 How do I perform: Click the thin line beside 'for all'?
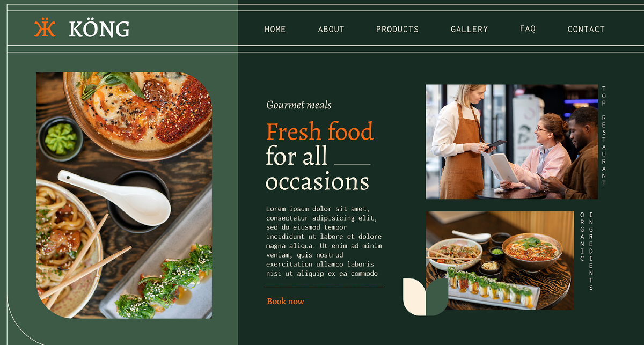tap(352, 164)
